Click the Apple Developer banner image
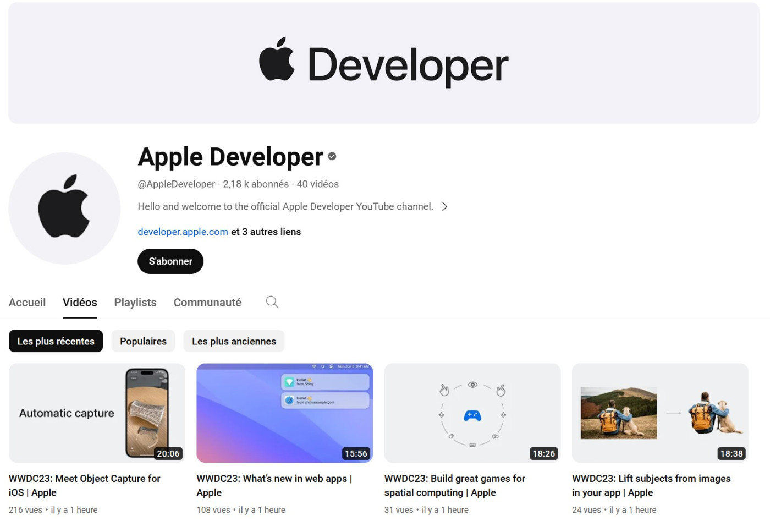Viewport: 770px width, 532px height. [384, 63]
